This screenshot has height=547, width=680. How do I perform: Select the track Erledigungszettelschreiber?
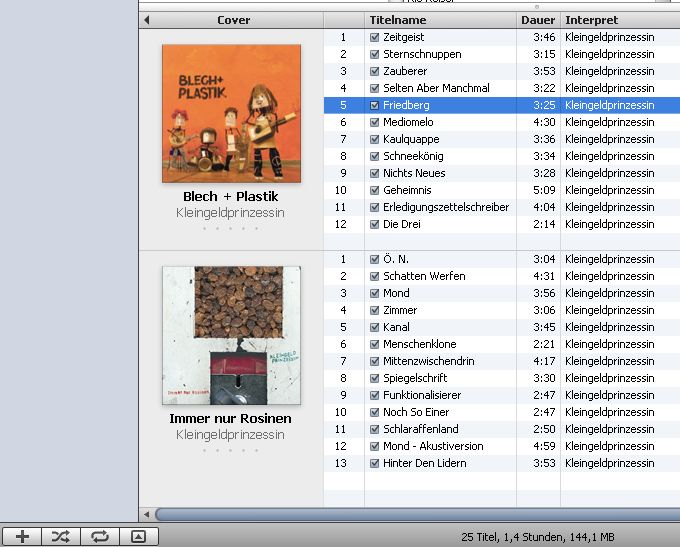[446, 207]
